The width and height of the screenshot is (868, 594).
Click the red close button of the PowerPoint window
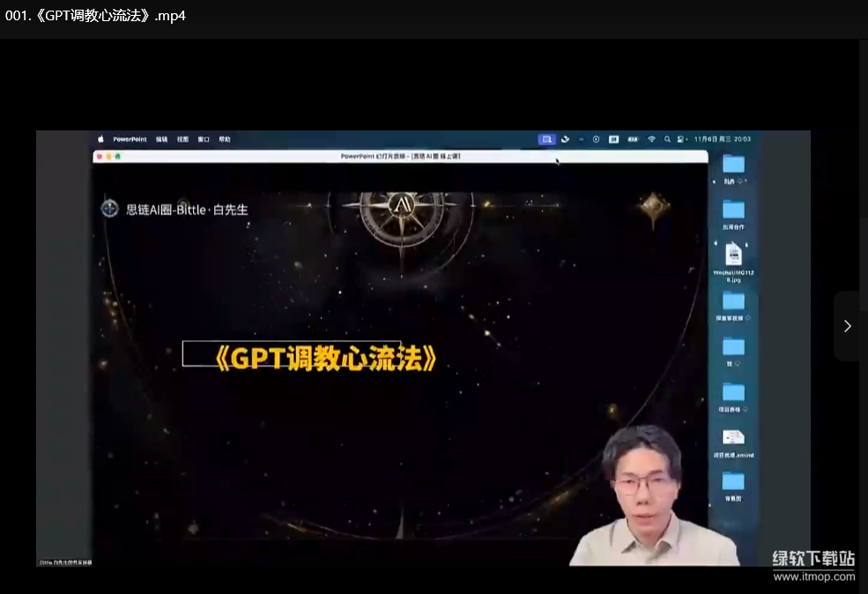[99, 157]
